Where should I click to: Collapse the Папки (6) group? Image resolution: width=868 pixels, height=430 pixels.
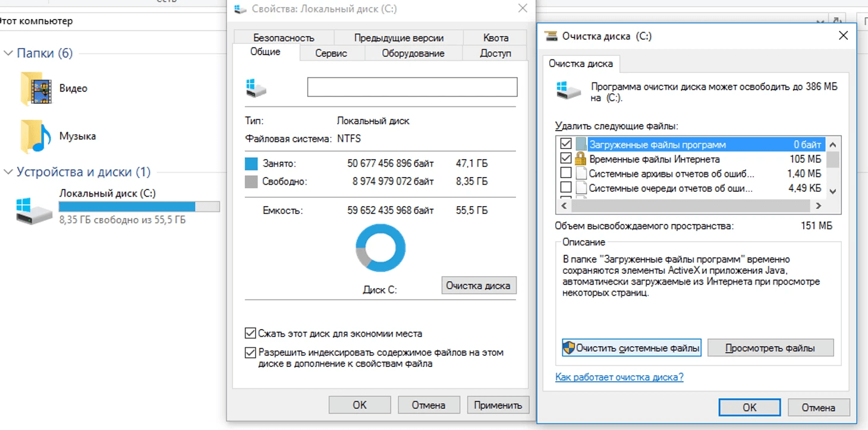click(x=8, y=53)
